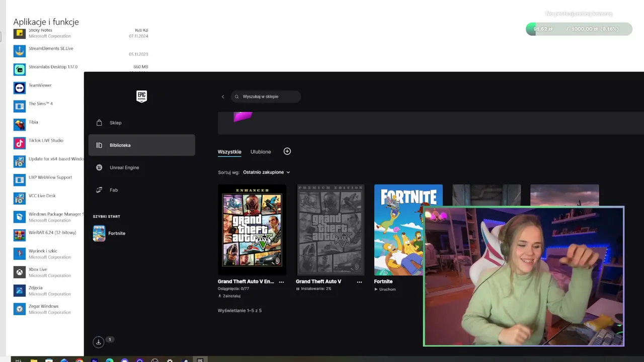Select Zdjęcia app icon
Image resolution: width=644 pixels, height=362 pixels.
click(x=19, y=291)
